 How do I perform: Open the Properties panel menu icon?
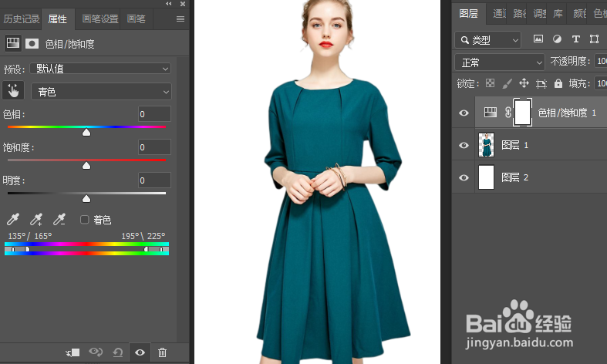tap(180, 19)
